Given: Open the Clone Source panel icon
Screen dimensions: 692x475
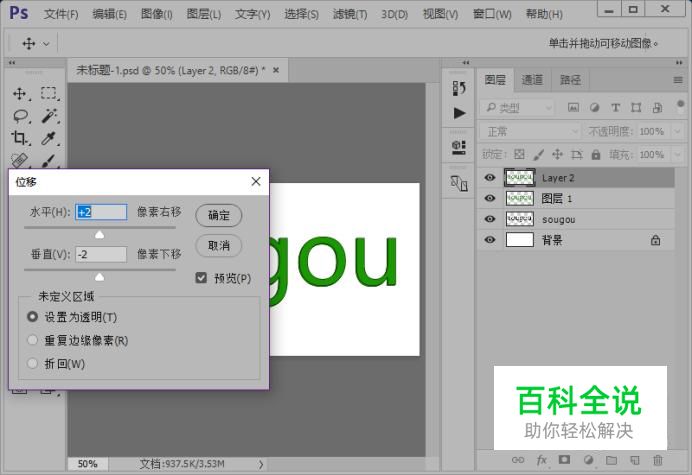Looking at the screenshot, I should [459, 183].
